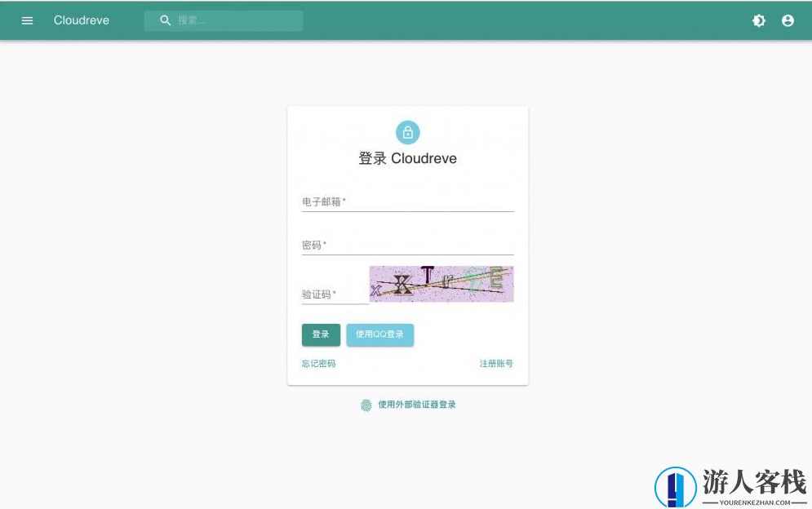
Task: Open the 注册账号 registration link
Action: tap(495, 364)
